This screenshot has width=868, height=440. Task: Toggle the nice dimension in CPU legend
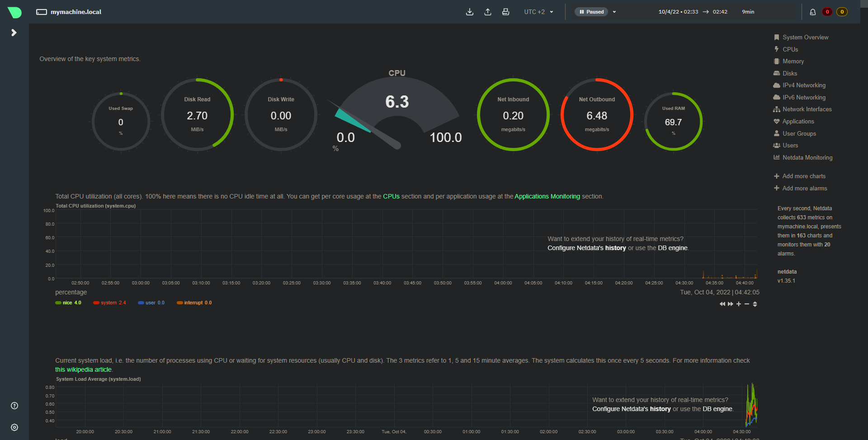67,303
